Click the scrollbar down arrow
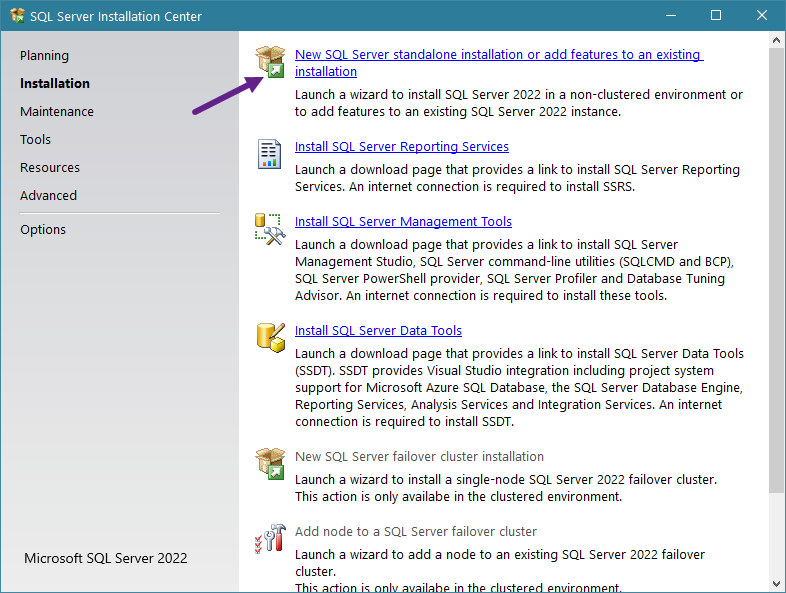This screenshot has height=593, width=786. (776, 584)
